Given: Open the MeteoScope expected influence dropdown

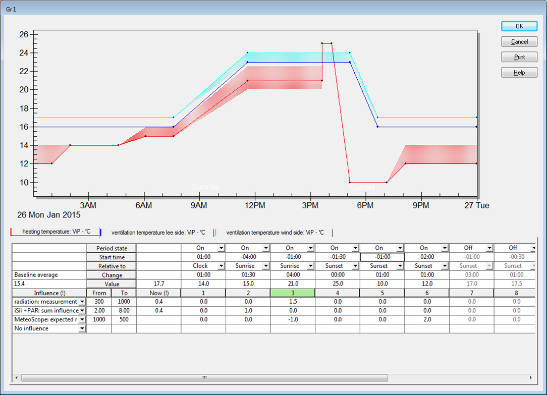Looking at the screenshot, I should [x=82, y=320].
